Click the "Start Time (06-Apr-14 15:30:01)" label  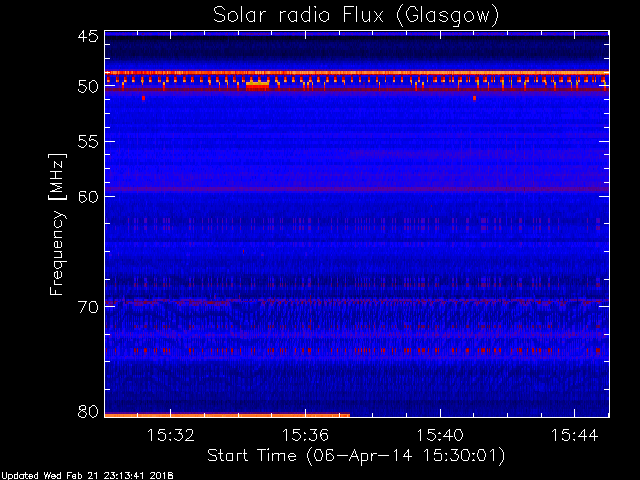point(356,456)
